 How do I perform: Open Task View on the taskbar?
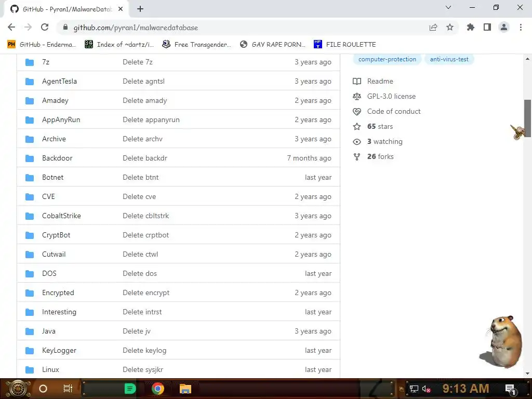tap(68, 389)
